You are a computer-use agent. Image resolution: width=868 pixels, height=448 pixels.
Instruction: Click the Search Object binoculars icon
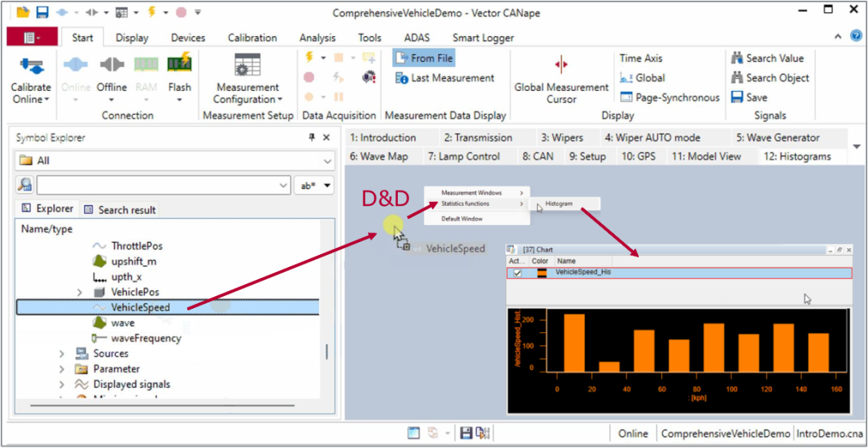click(x=737, y=78)
